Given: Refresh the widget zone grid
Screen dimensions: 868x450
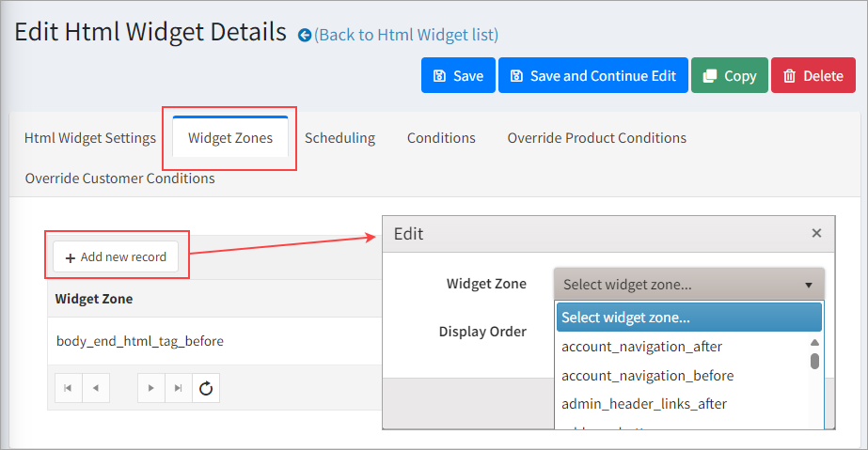Looking at the screenshot, I should (x=206, y=388).
